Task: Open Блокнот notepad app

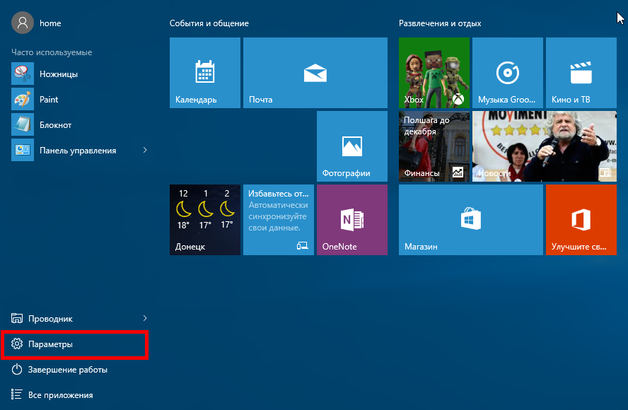Action: [x=55, y=124]
